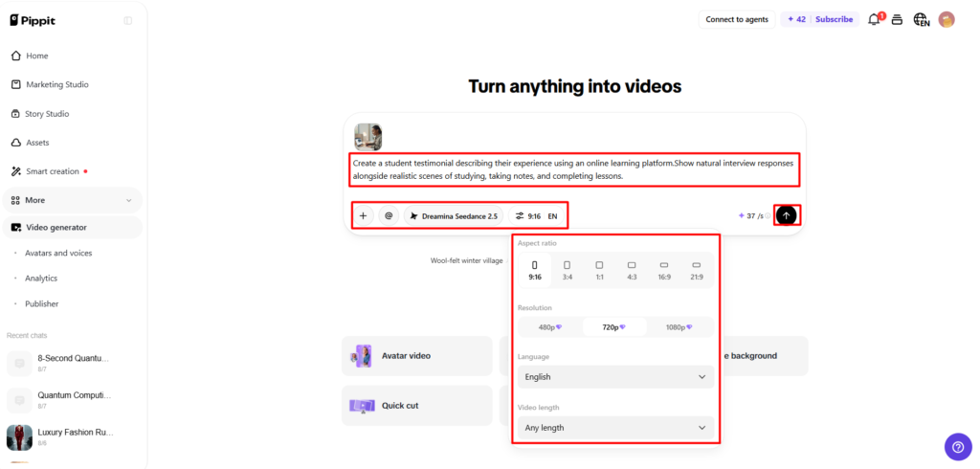The image size is (980, 469).
Task: Choose the 1:1 aspect ratio
Action: (599, 270)
